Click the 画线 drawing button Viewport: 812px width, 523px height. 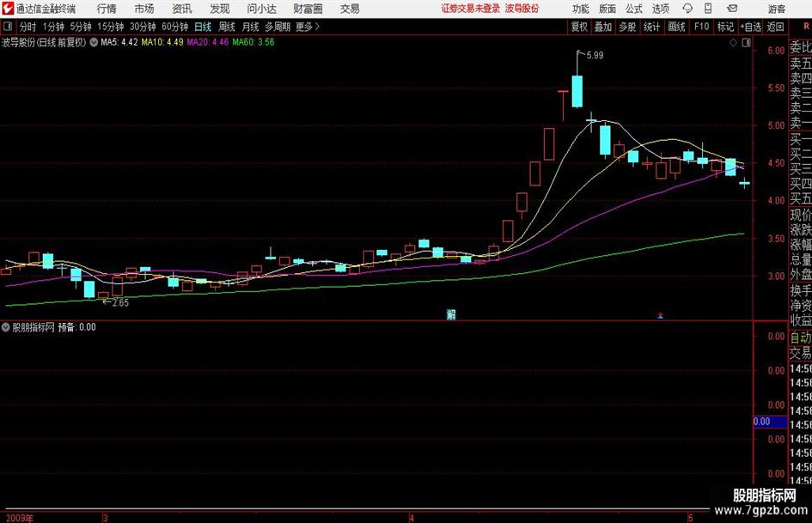(x=676, y=27)
